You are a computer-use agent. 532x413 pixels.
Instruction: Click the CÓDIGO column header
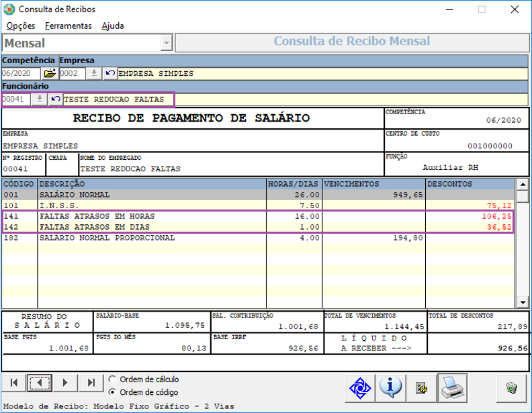pos(19,184)
